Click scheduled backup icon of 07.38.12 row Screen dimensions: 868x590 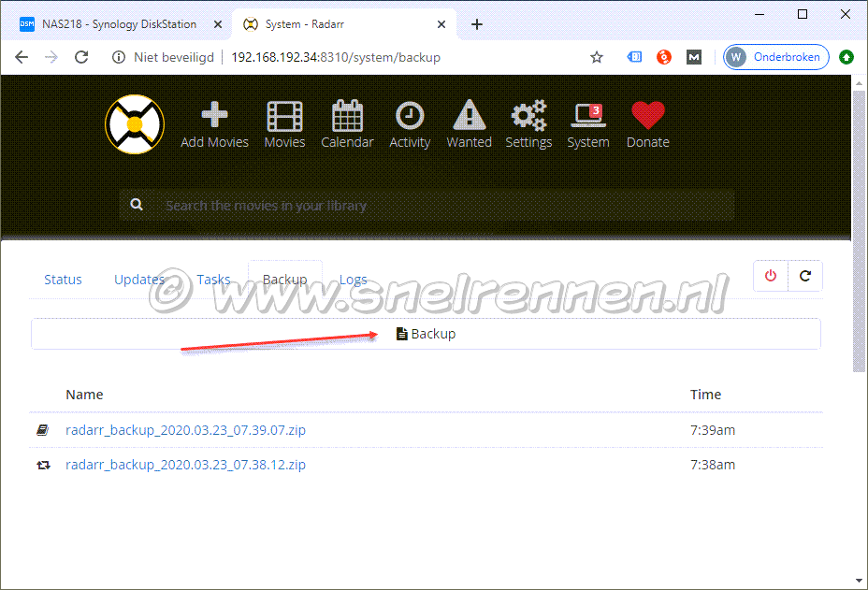(43, 465)
